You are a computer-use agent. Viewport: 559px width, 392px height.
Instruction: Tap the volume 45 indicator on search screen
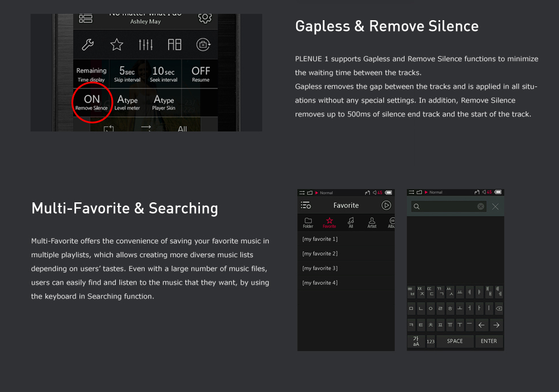(x=487, y=192)
